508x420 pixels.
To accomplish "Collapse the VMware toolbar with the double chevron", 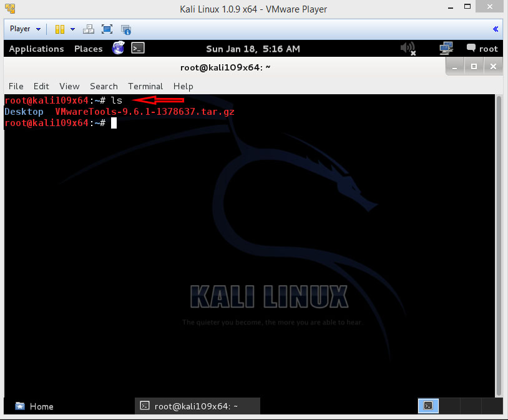I will coord(496,29).
